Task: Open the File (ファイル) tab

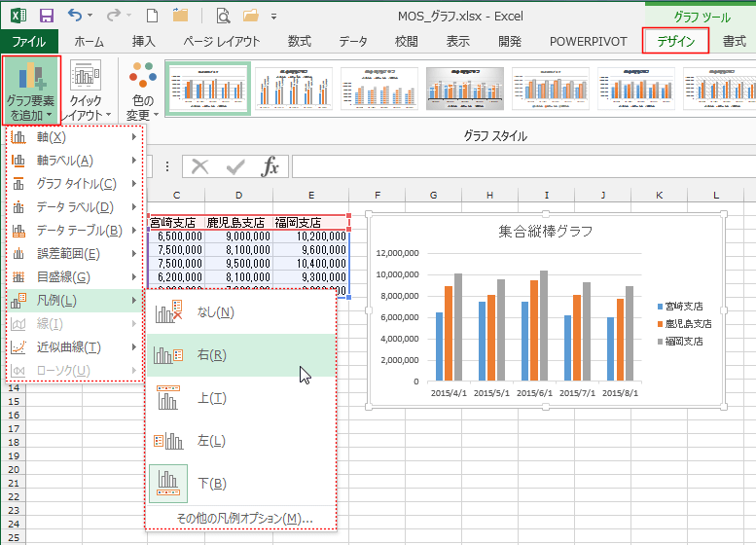Action: (28, 41)
